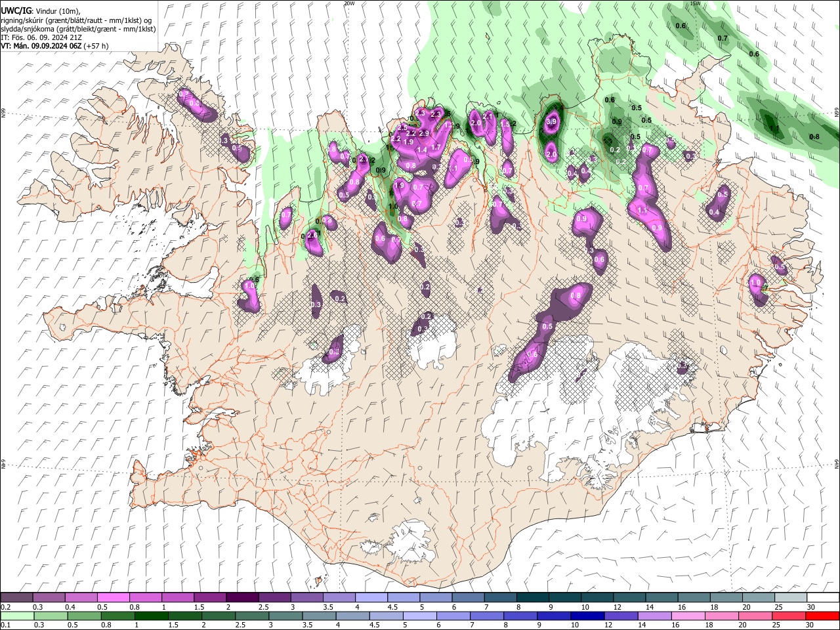The height and width of the screenshot is (630, 840).
Task: Click the 'VT: Mán. 09.09.2024 06Z (+57 h)' line
Action: [x=54, y=46]
